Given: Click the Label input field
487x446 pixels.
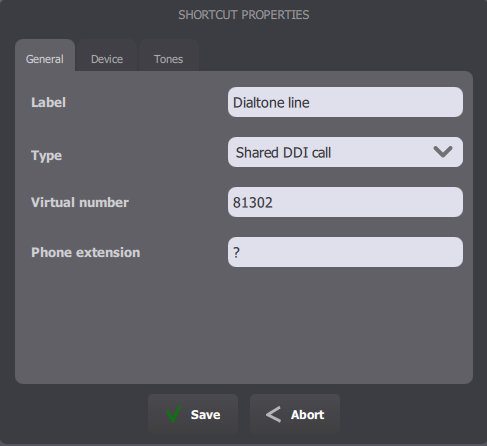Looking at the screenshot, I should (x=345, y=102).
